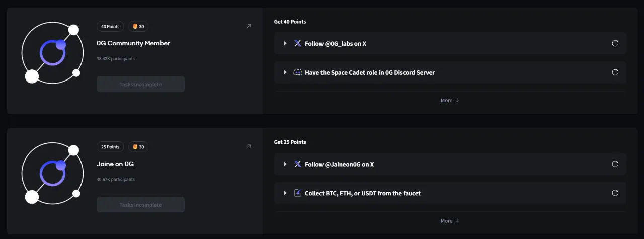
Task: Click the Discord icon on Space Cadet task
Action: [298, 72]
